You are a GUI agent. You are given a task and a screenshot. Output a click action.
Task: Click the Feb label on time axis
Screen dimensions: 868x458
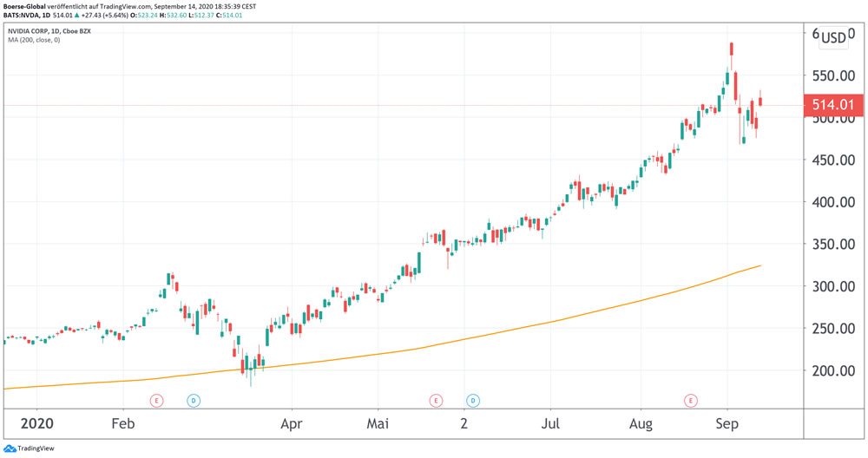click(123, 423)
